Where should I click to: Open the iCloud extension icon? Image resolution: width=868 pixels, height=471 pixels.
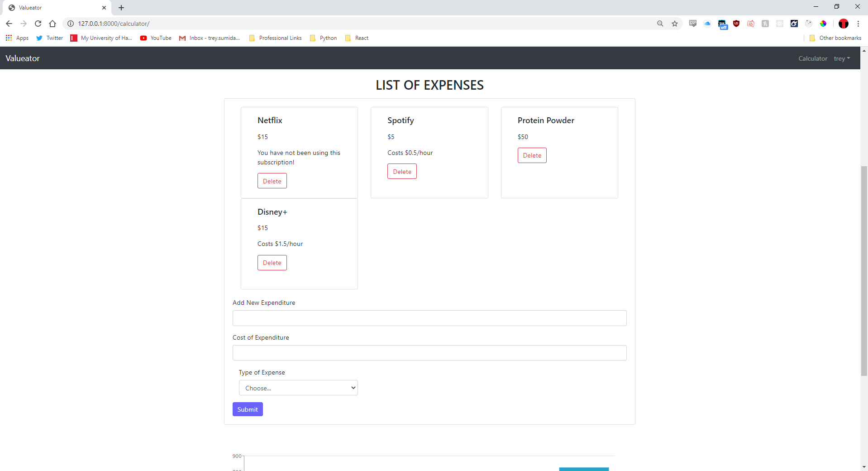point(707,24)
